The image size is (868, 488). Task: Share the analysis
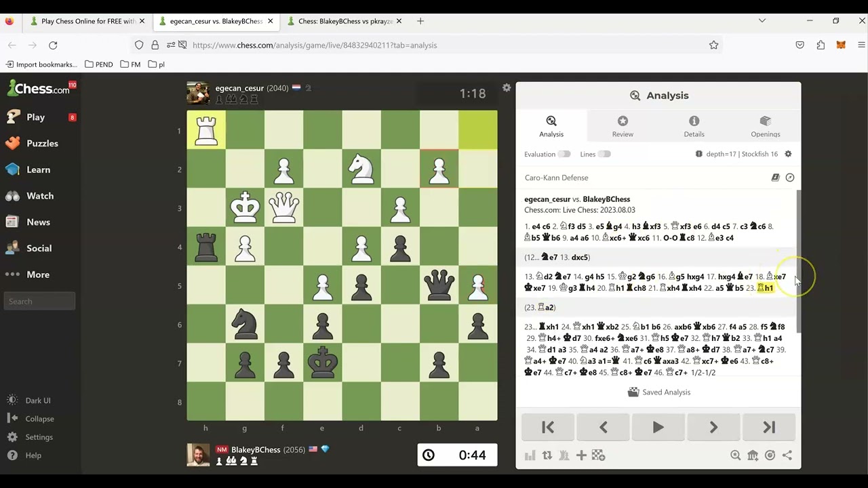click(x=787, y=455)
